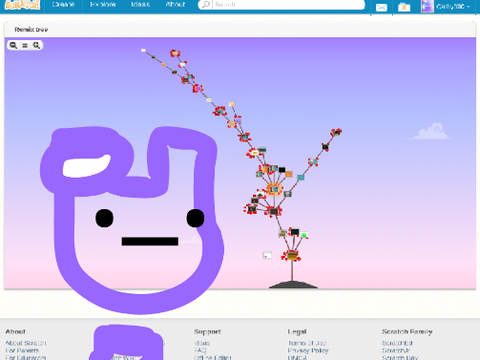Open the My Stuff folder icon
480x360 pixels.
pos(404,7)
